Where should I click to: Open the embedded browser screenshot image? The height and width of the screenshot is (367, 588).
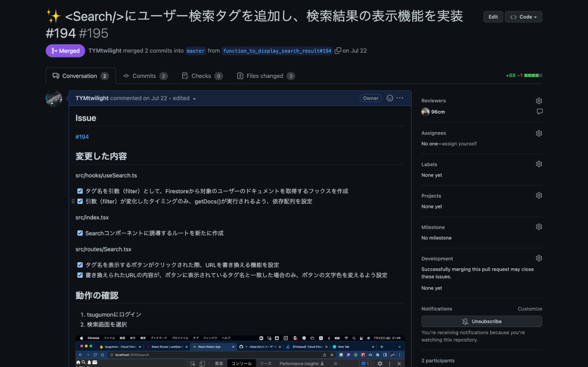click(240, 351)
